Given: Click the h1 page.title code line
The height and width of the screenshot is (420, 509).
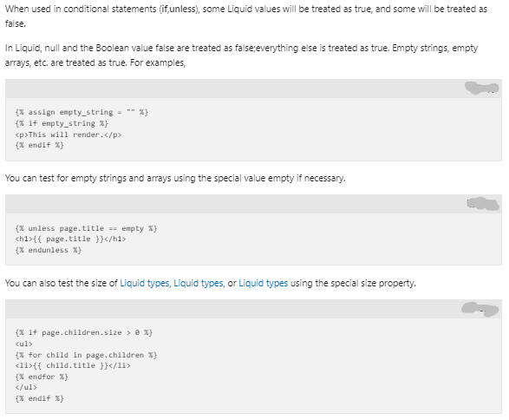Looking at the screenshot, I should (x=70, y=240).
